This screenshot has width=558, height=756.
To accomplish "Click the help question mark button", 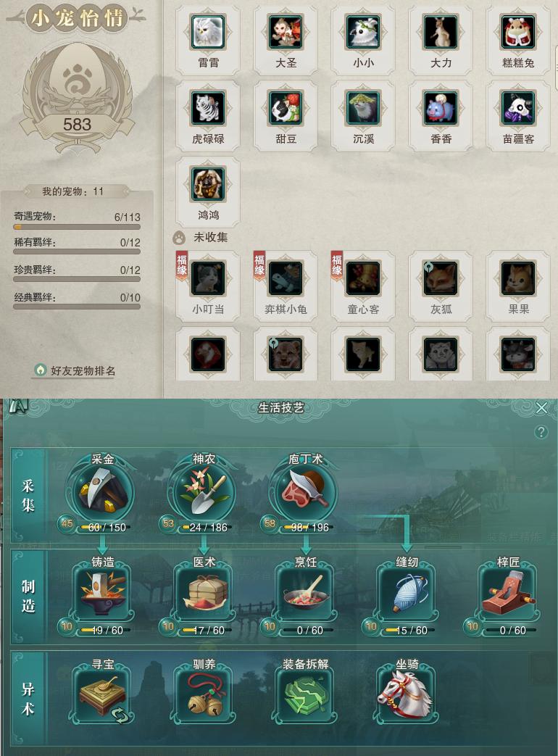I will pyautogui.click(x=541, y=431).
